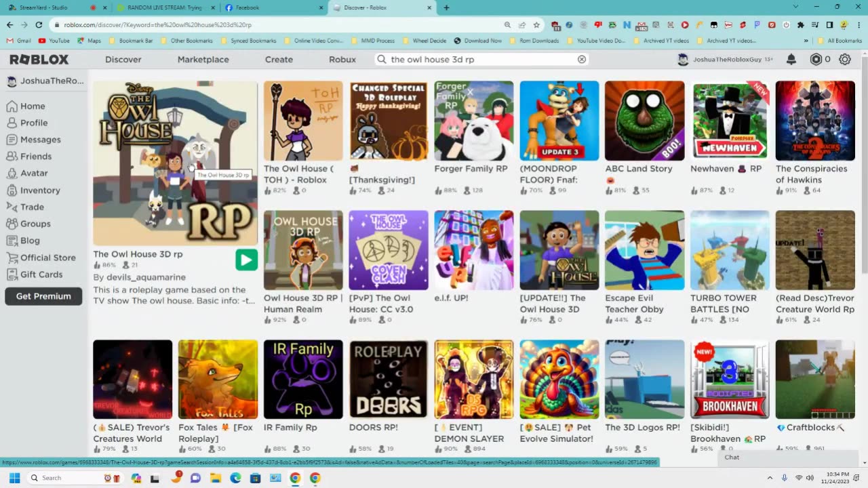Open the Discover menu in Roblox header

click(123, 60)
